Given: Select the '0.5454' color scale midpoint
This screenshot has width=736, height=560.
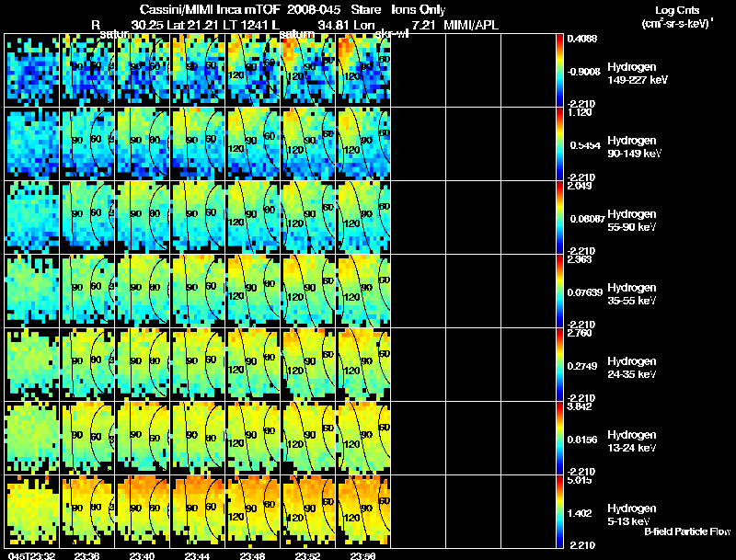Looking at the screenshot, I should tap(585, 145).
